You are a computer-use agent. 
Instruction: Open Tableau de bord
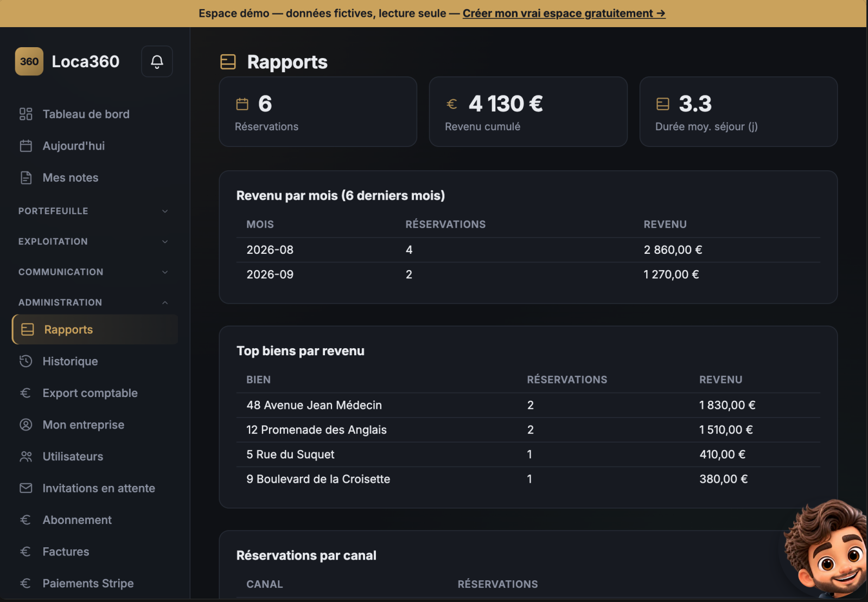[x=95, y=114]
